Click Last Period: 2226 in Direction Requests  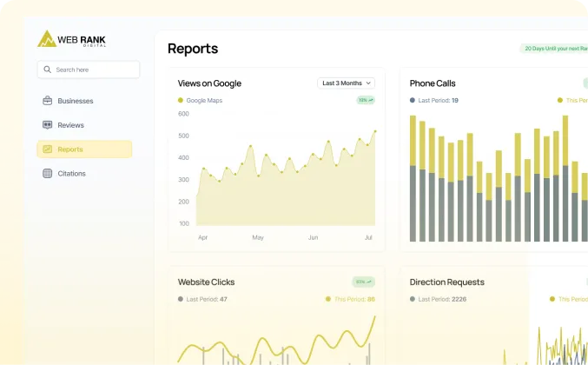[x=442, y=299]
